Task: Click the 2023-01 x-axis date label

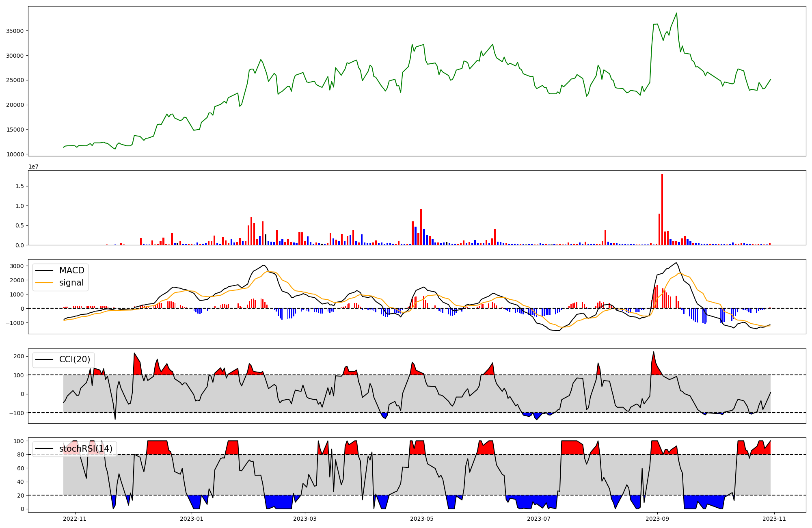Action: [x=191, y=519]
